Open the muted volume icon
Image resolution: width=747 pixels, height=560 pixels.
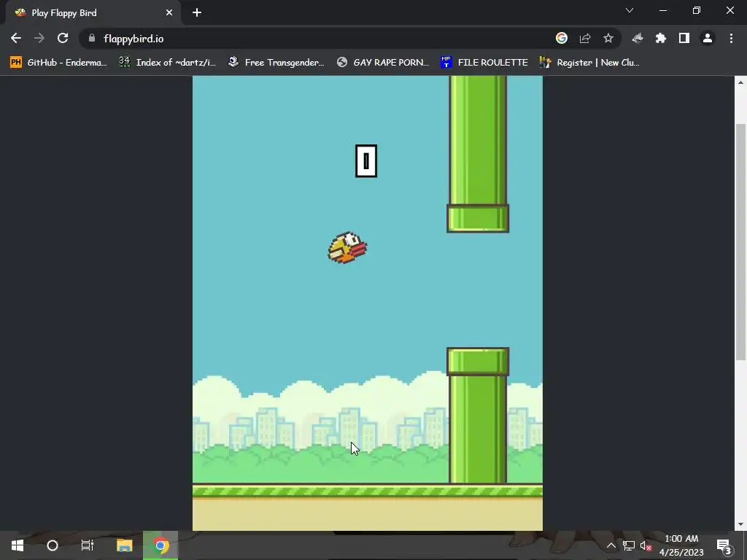[x=646, y=545]
